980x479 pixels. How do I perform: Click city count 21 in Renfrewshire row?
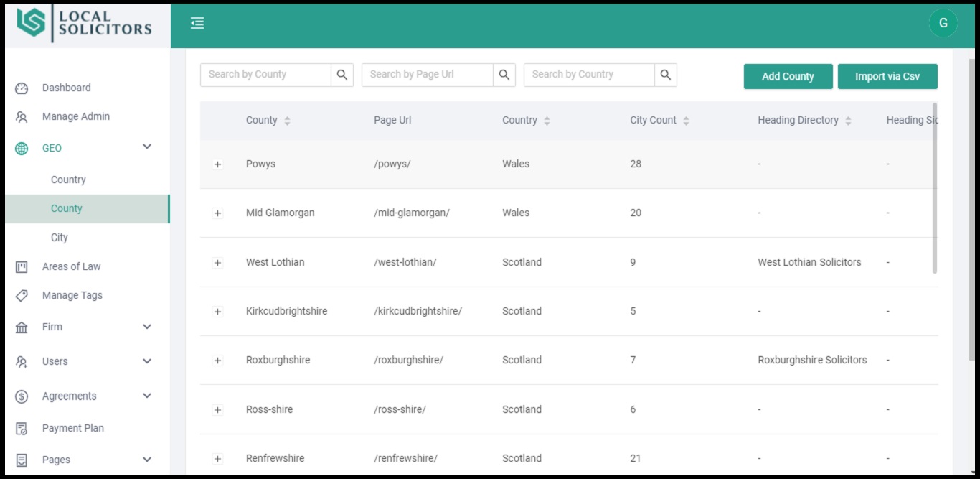tap(636, 459)
